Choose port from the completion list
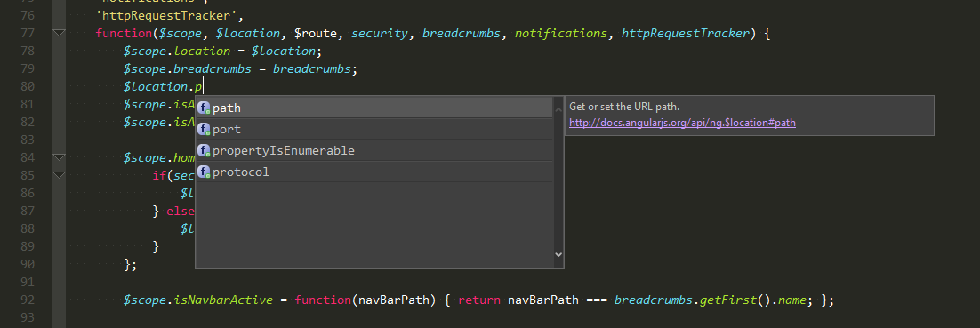Viewport: 980px width, 328px height. coord(374,129)
